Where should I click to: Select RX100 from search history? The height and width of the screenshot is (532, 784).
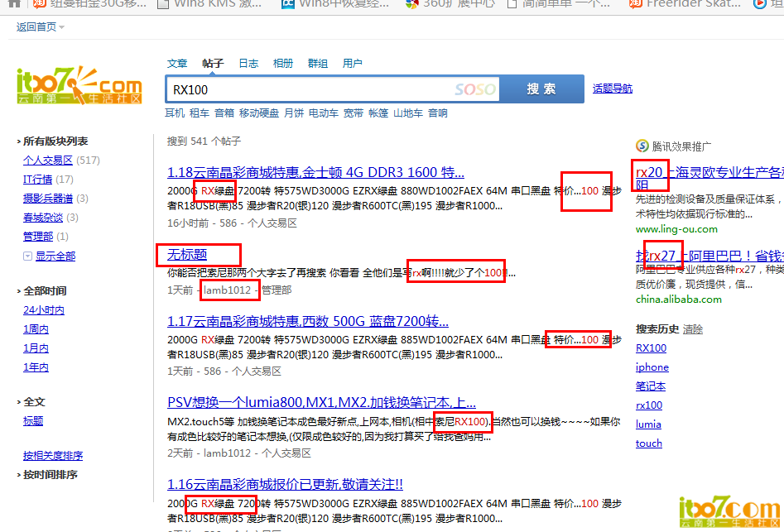click(x=651, y=348)
